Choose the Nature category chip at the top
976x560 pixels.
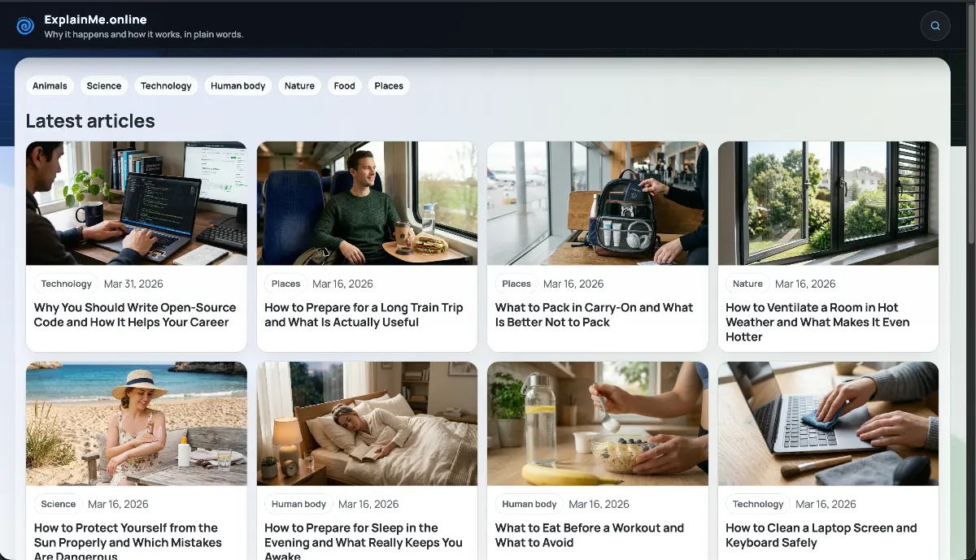(x=299, y=86)
